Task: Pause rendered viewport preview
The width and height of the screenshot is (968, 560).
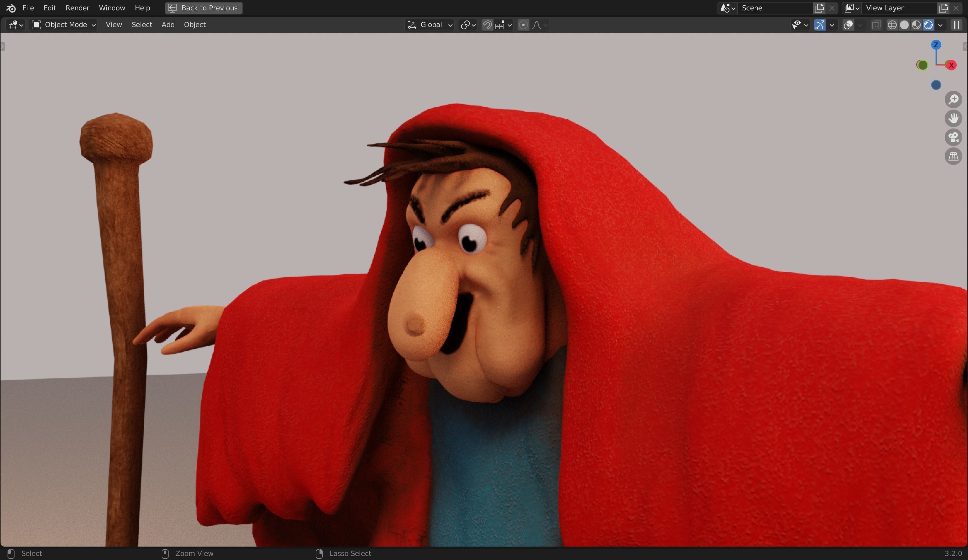Action: tap(956, 25)
